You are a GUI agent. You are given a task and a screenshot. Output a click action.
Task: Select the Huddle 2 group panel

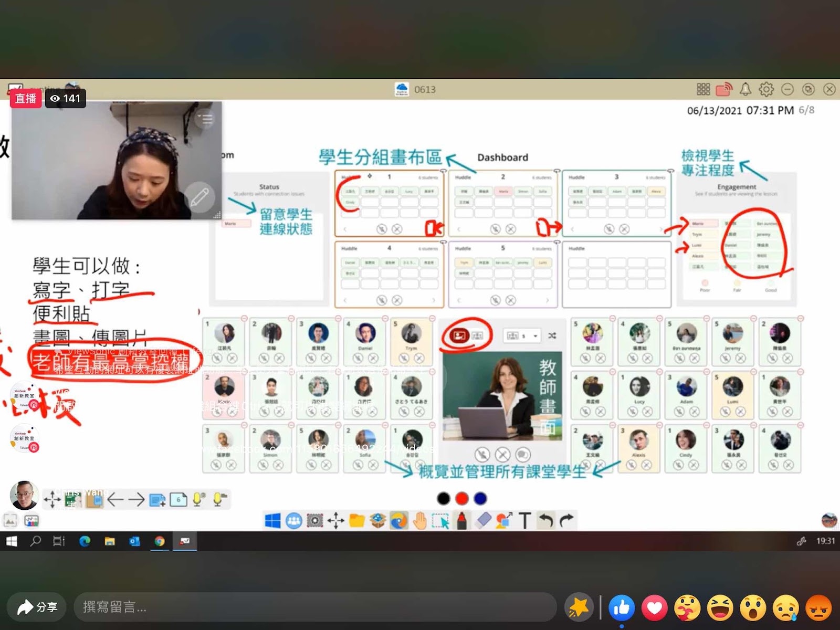tap(503, 203)
